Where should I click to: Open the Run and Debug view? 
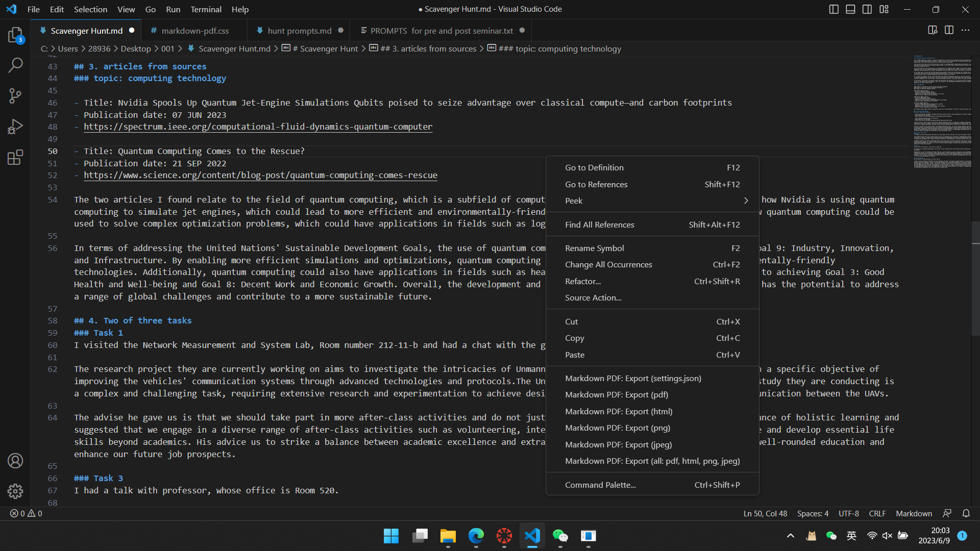point(15,127)
